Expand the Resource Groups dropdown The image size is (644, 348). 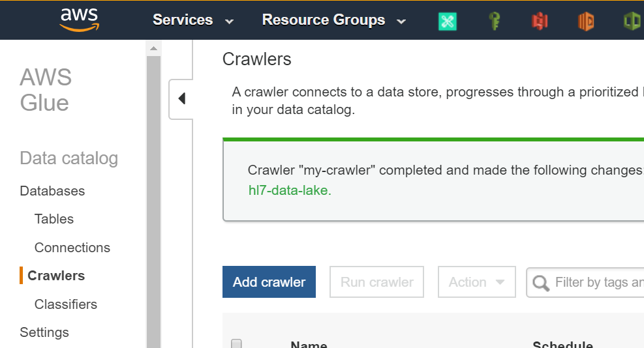333,20
